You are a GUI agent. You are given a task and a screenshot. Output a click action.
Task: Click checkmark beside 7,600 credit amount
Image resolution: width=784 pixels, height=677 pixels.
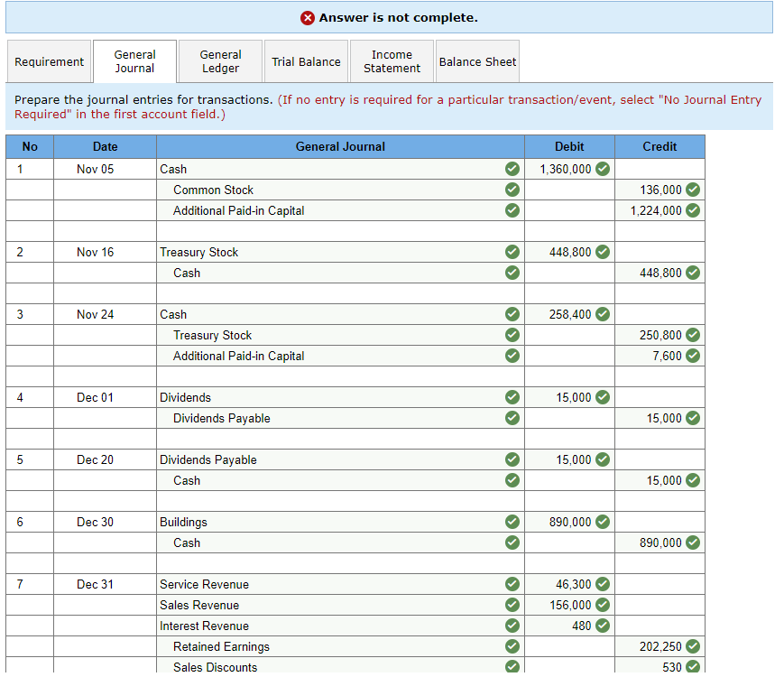(693, 356)
